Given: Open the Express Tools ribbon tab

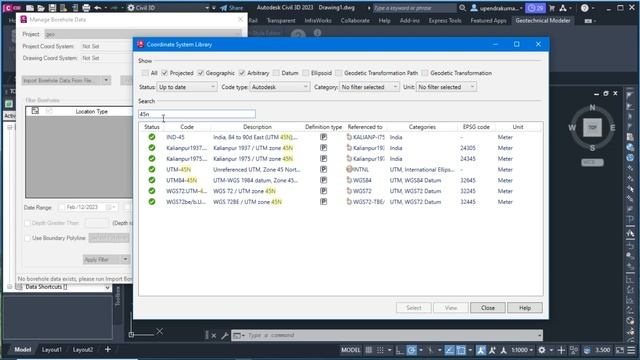Looking at the screenshot, I should 445,20.
